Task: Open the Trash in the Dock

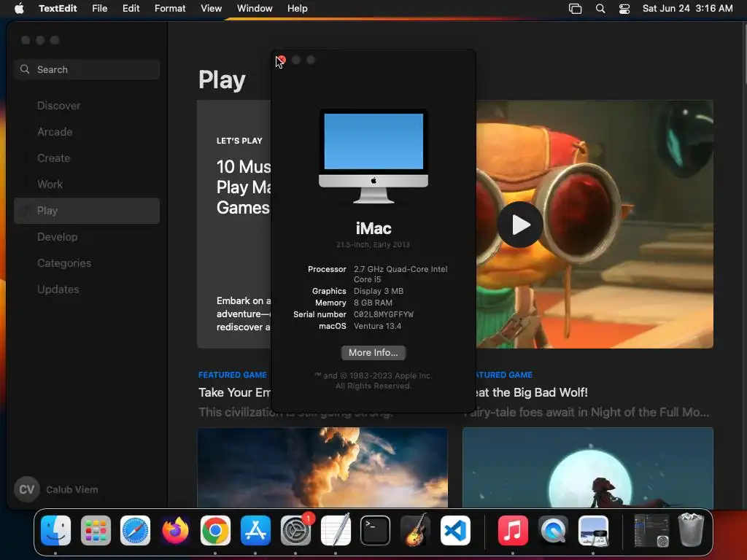Action: click(x=692, y=529)
